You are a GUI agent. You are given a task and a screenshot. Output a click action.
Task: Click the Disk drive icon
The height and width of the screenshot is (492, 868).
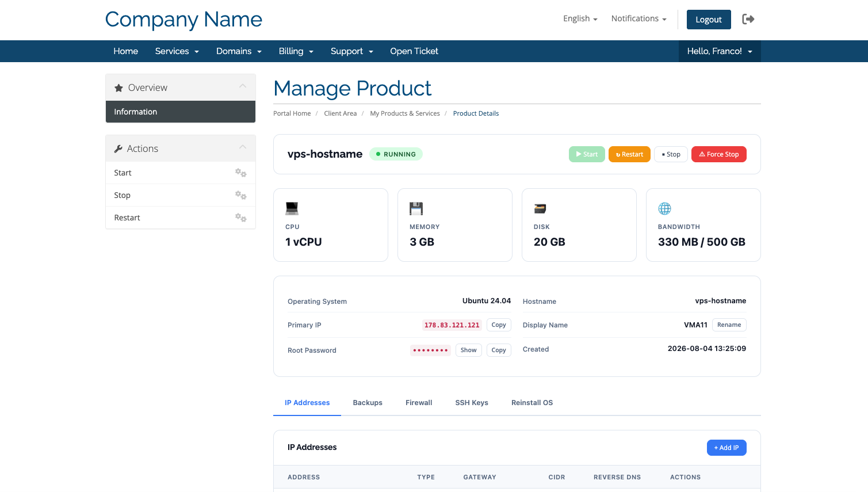point(540,208)
